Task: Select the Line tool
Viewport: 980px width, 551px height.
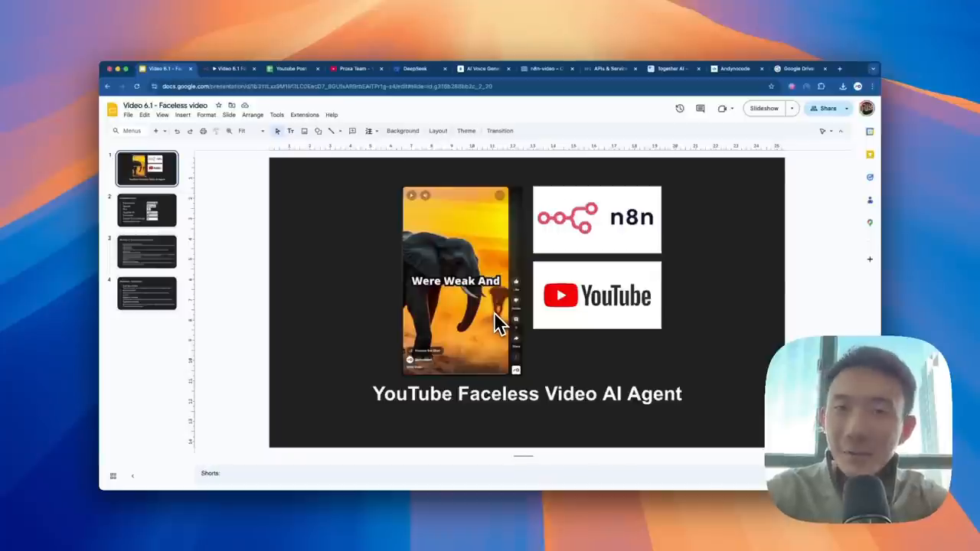Action: coord(331,131)
